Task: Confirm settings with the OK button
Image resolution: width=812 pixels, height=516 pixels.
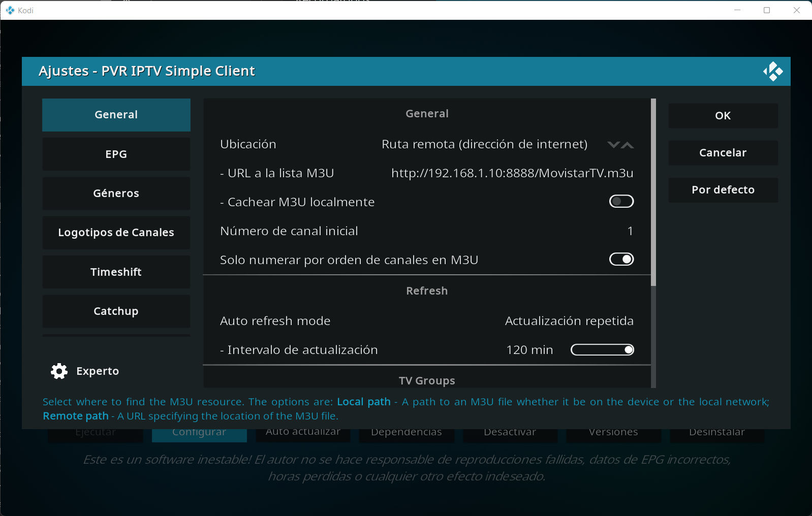Action: click(x=723, y=116)
